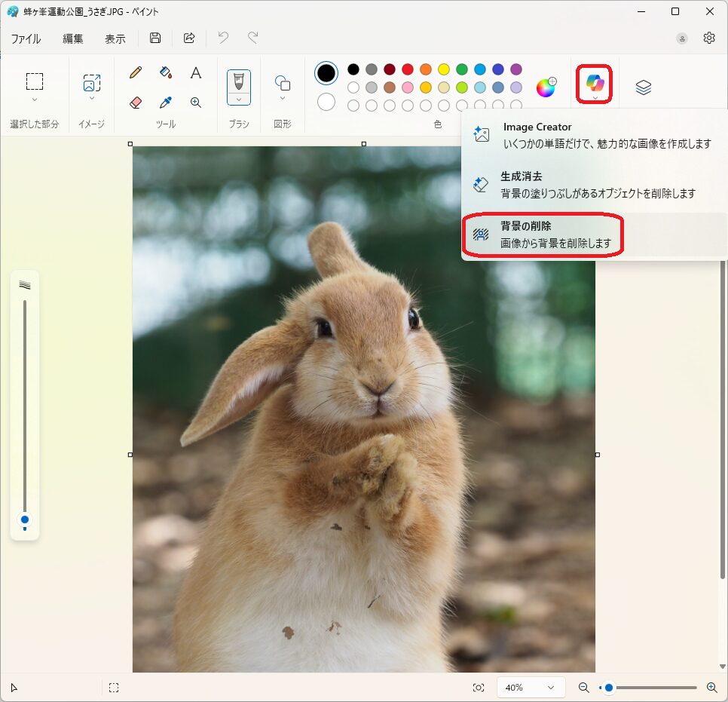Image resolution: width=728 pixels, height=702 pixels.
Task: Open the ファイル menu
Action: [x=26, y=38]
